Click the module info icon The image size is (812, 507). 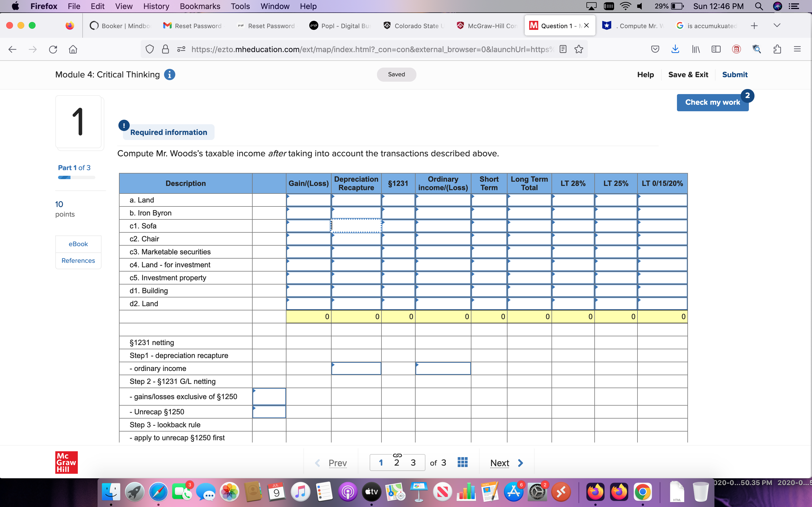(x=169, y=74)
